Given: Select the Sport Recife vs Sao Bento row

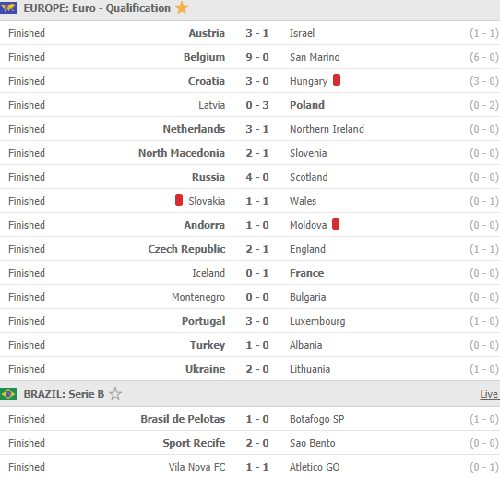Looking at the screenshot, I should (250, 443).
